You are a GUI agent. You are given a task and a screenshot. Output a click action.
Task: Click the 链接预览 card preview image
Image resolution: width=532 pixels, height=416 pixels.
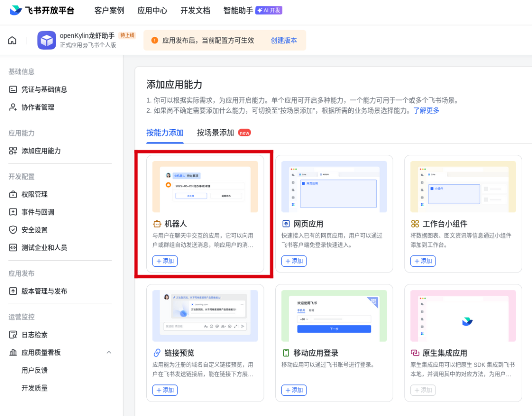(205, 315)
